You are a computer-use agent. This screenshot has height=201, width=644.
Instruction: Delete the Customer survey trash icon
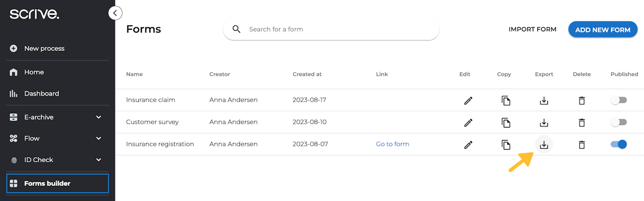click(582, 122)
